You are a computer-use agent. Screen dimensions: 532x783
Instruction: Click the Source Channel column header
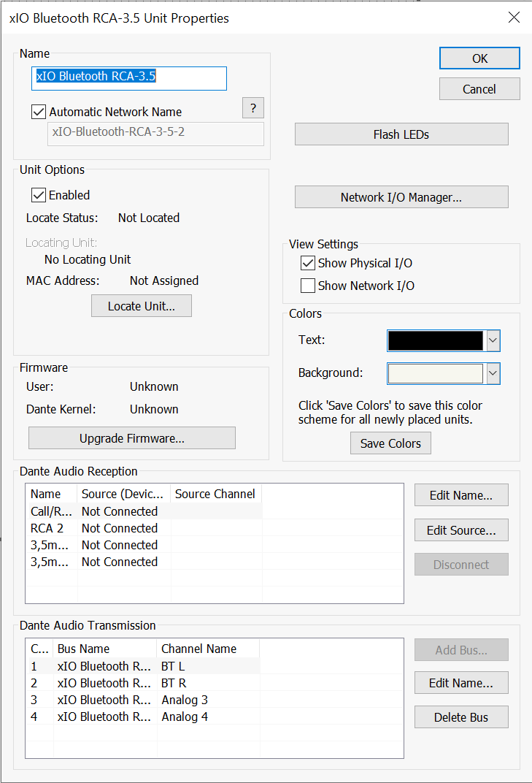216,494
